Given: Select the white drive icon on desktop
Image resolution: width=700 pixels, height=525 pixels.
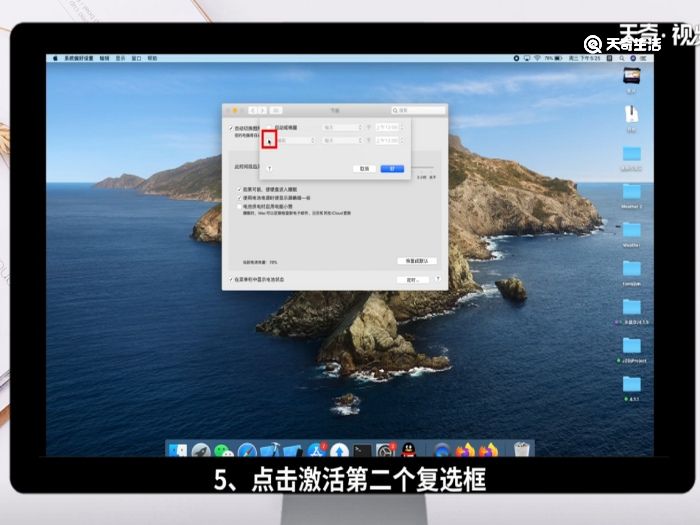Looking at the screenshot, I should (x=631, y=114).
